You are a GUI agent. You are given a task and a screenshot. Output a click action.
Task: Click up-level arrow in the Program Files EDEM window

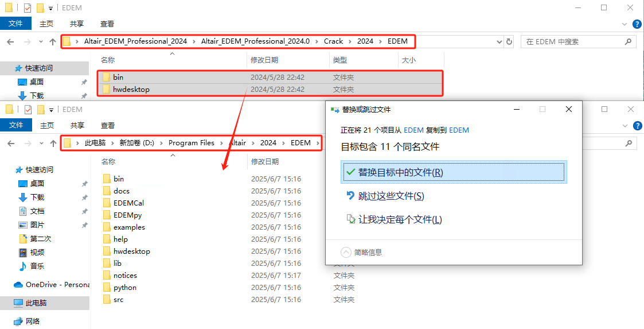(x=53, y=143)
